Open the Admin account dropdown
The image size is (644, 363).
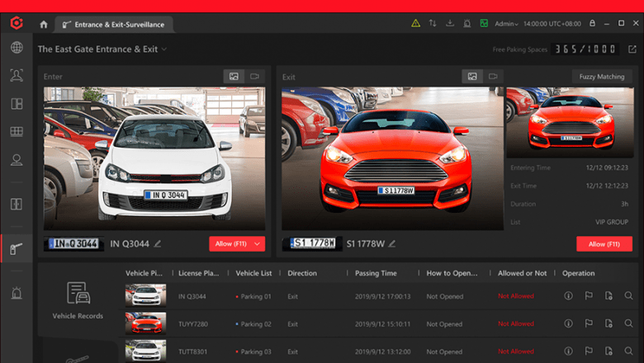pyautogui.click(x=506, y=24)
